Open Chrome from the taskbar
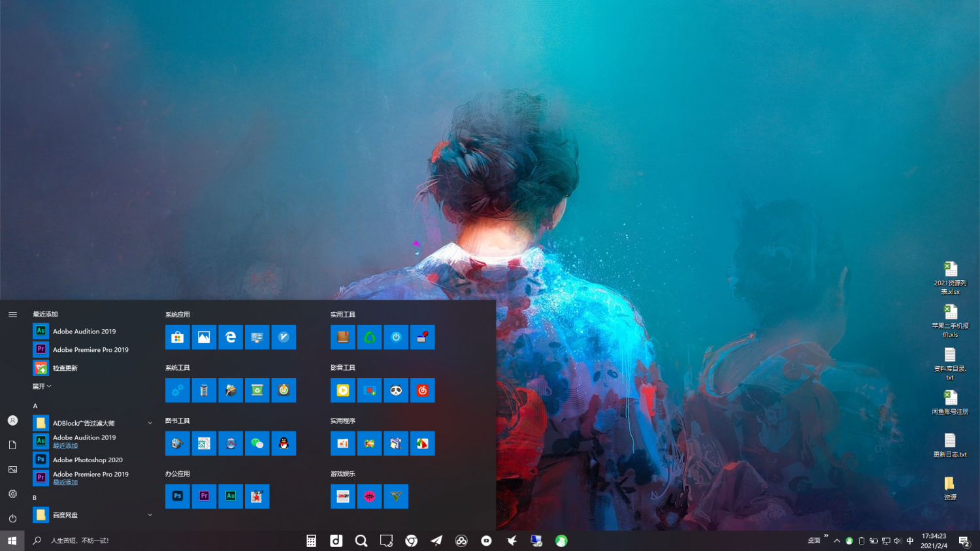 411,541
